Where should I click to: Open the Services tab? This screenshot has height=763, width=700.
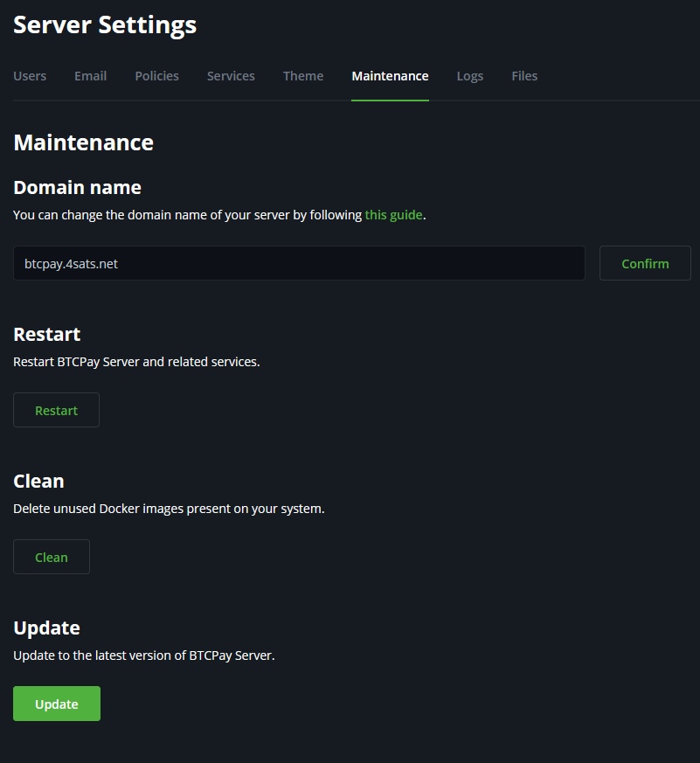(231, 76)
